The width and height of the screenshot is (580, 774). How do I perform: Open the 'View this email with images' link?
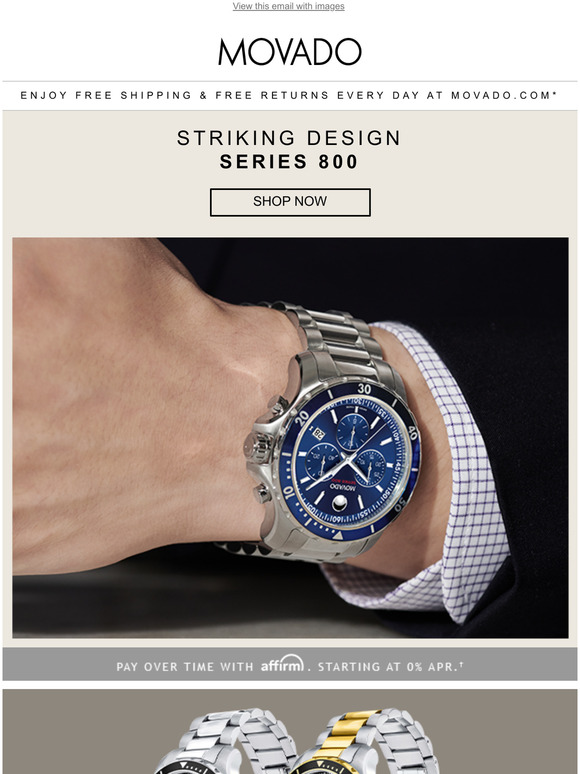[288, 6]
